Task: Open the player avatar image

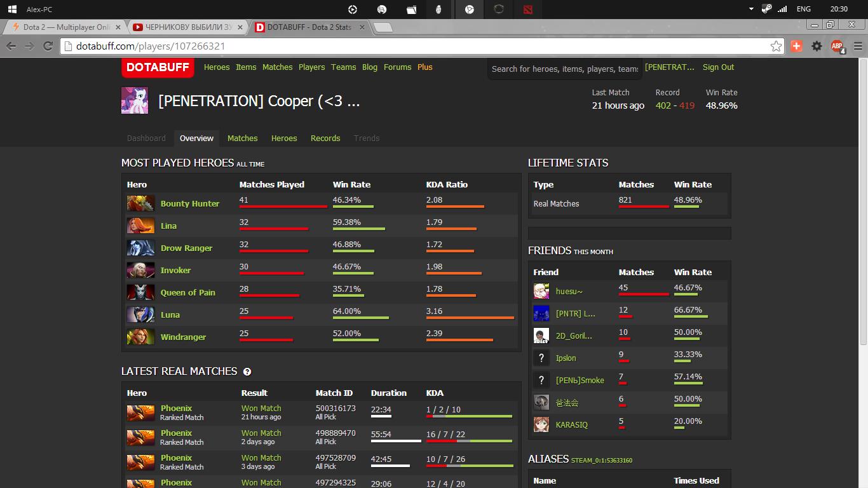Action: [x=135, y=100]
